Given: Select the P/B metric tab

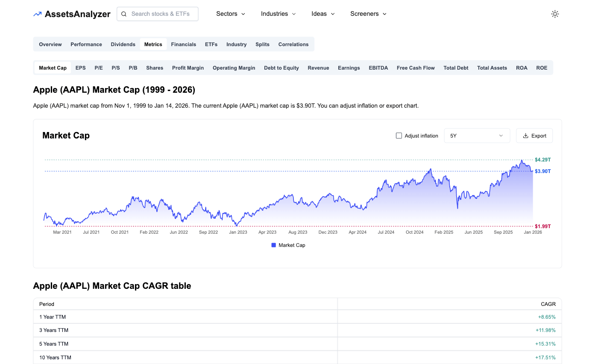Looking at the screenshot, I should click(133, 68).
